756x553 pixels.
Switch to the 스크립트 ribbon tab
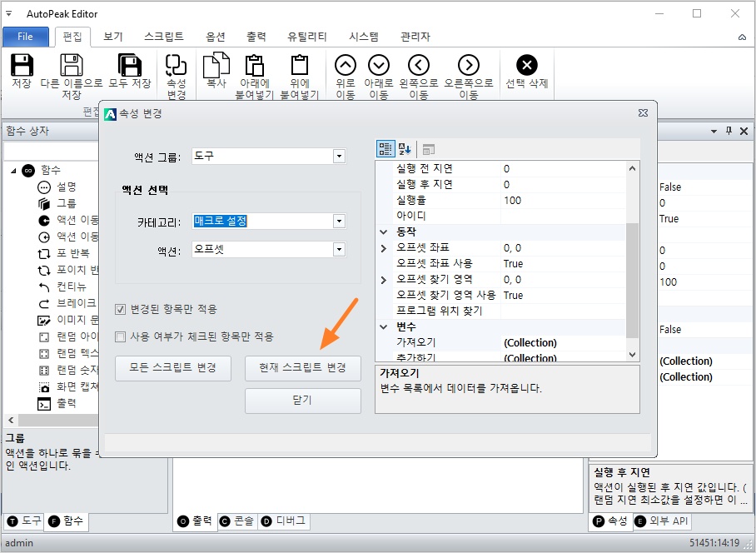pos(164,37)
